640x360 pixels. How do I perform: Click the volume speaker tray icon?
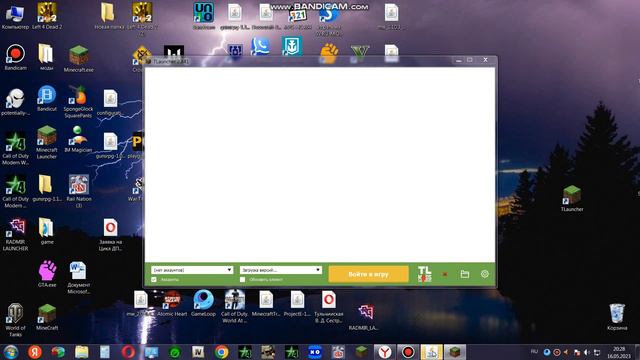coord(587,352)
